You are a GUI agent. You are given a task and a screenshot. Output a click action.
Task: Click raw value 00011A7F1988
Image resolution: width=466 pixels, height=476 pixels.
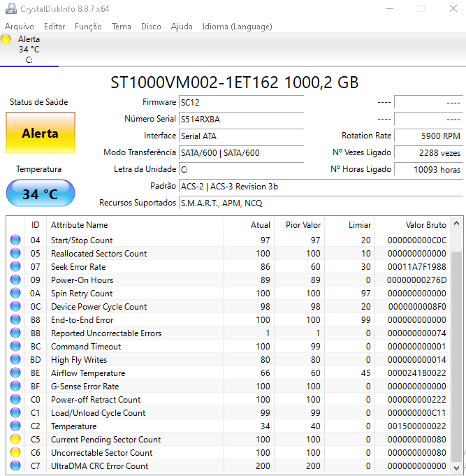(x=417, y=267)
